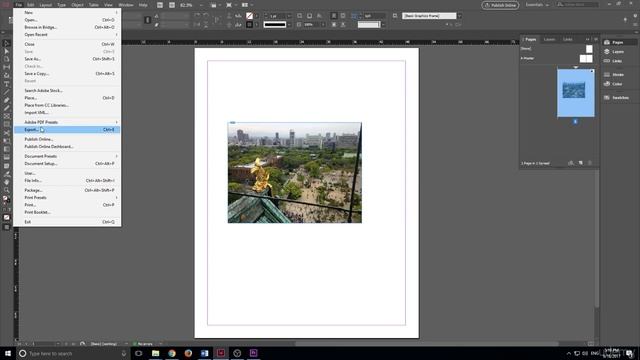Image resolution: width=640 pixels, height=360 pixels.
Task: Open the Stroke panel from the dock
Action: point(618,75)
